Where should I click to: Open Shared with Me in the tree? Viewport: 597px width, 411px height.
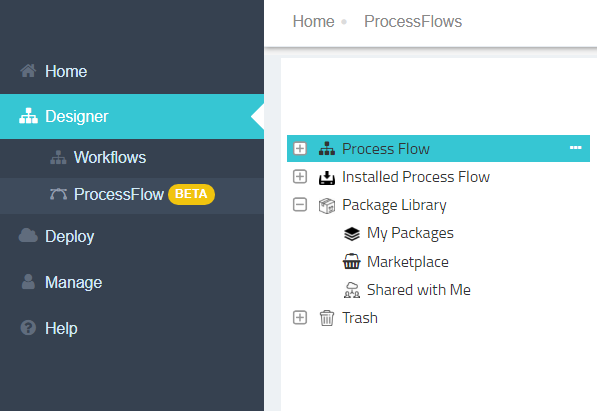coord(418,290)
